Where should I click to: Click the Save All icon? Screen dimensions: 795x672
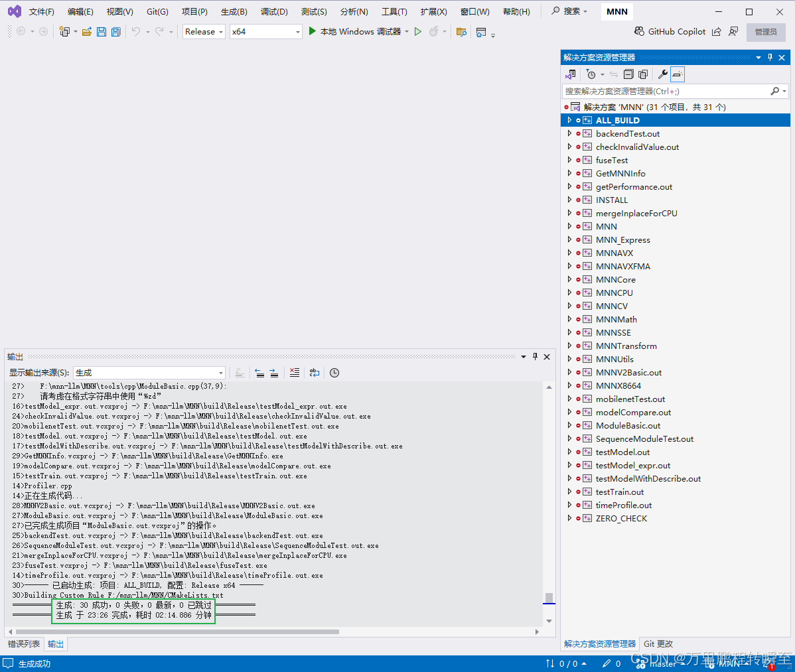(x=116, y=31)
